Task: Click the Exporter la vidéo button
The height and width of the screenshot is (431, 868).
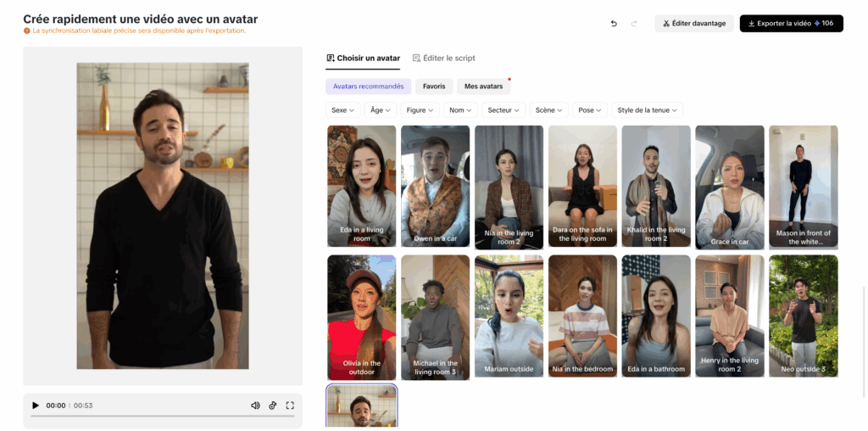Action: pyautogui.click(x=791, y=24)
